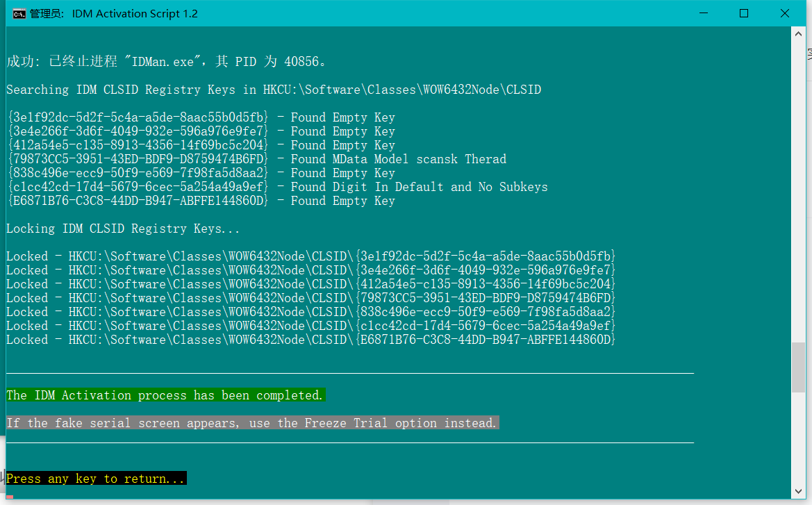Screen dimensions: 812x505
Task: Click the scrollbar down arrow
Action: click(798, 492)
